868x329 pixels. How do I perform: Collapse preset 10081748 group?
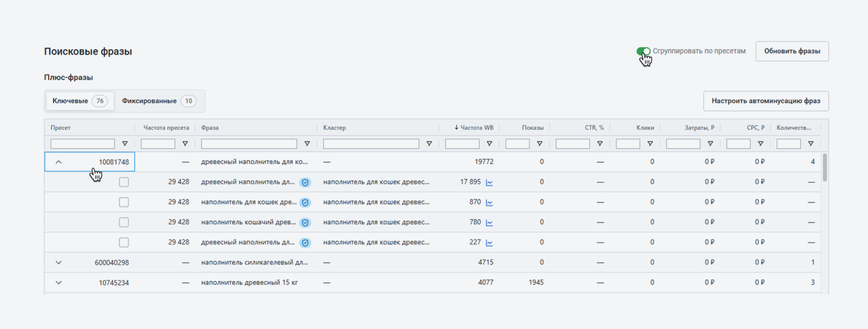tap(59, 162)
